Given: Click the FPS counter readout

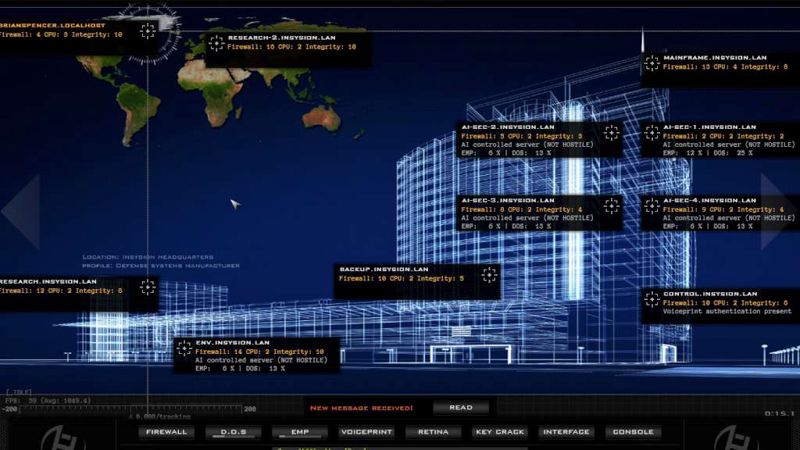Looking at the screenshot, I should 47,401.
